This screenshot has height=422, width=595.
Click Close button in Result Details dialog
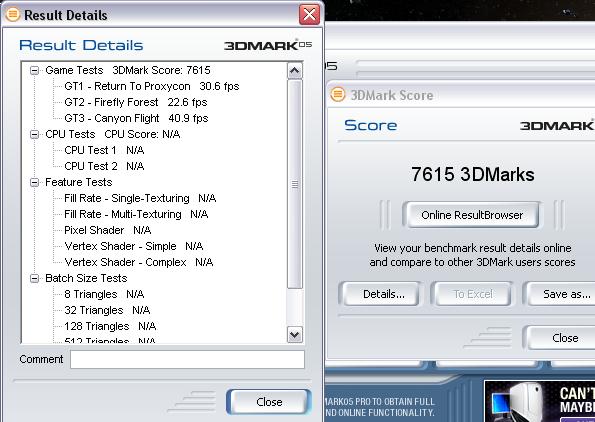tap(269, 402)
